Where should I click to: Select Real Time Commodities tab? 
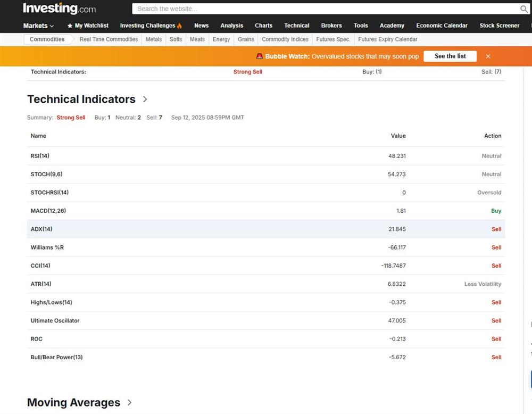pyautogui.click(x=109, y=39)
